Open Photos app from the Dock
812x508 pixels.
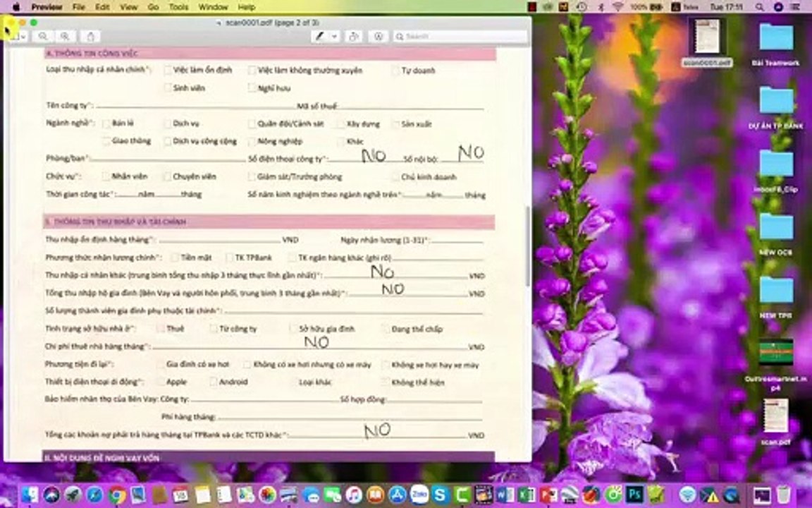tap(267, 495)
